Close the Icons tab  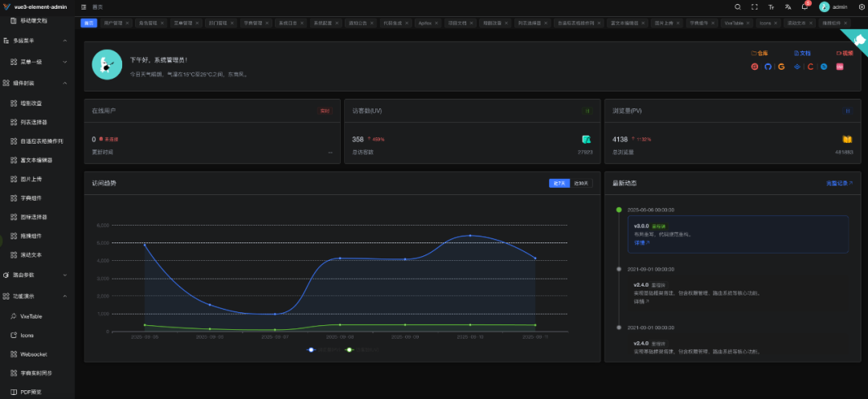[776, 23]
